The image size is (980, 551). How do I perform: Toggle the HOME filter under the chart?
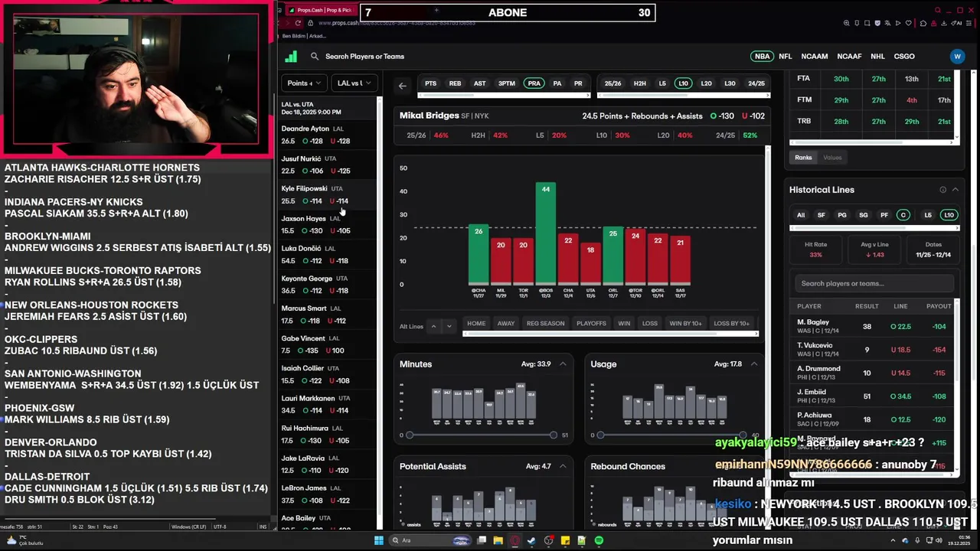[x=476, y=323]
